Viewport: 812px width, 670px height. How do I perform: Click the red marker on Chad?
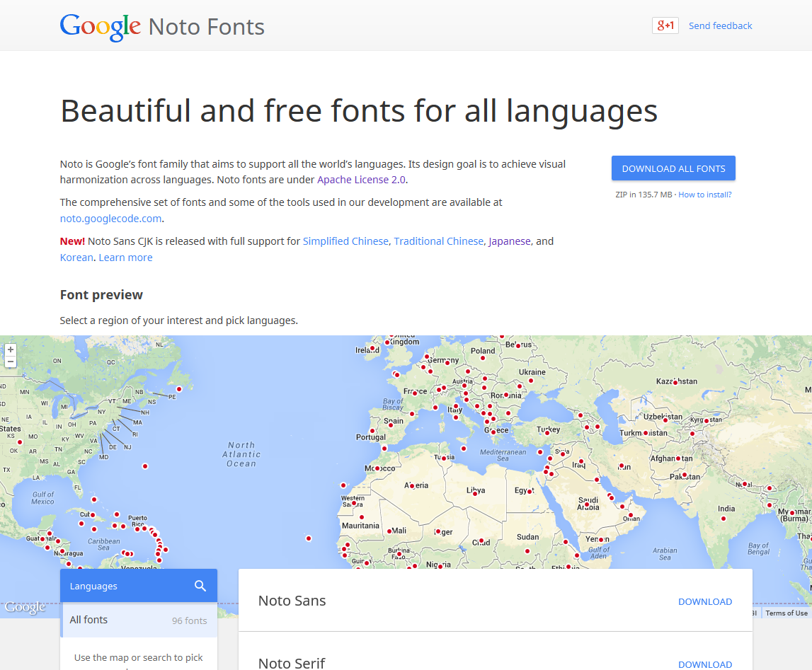(x=481, y=541)
